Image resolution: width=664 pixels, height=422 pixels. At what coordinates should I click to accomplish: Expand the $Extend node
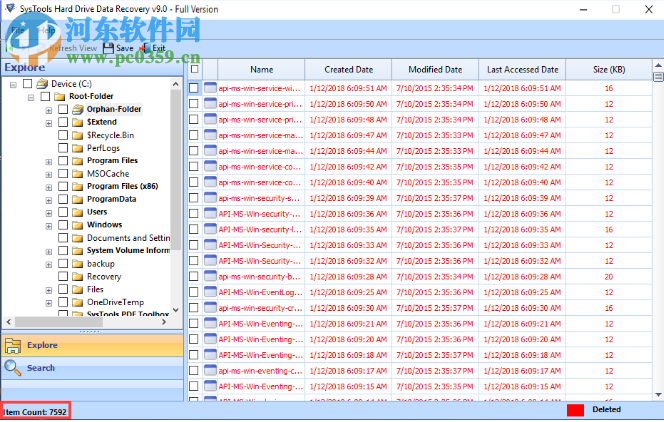click(x=49, y=123)
